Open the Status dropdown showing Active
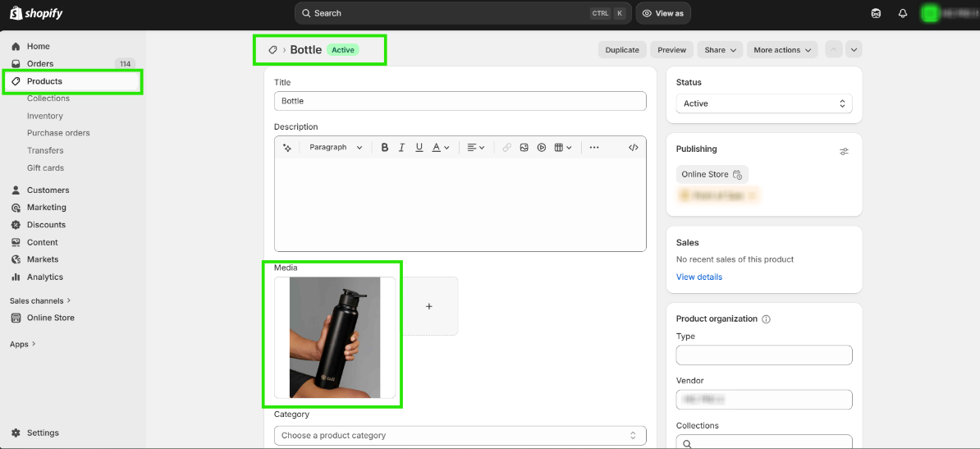Screen dimensions: 980x449 click(x=763, y=104)
